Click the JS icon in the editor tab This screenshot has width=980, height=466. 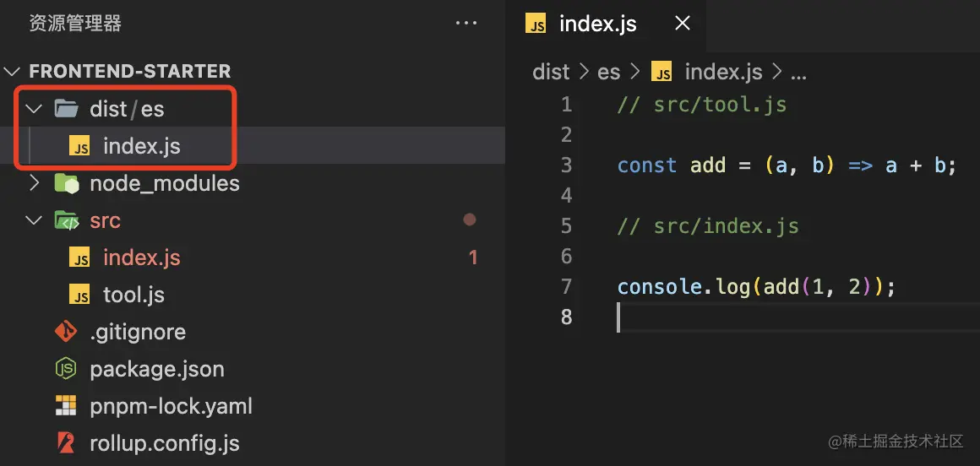click(x=536, y=24)
